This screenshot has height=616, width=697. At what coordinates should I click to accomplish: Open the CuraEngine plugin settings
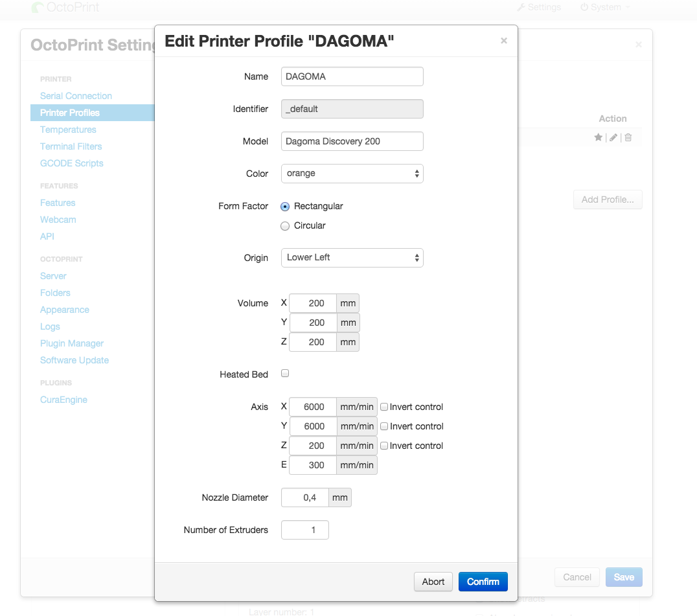point(63,400)
